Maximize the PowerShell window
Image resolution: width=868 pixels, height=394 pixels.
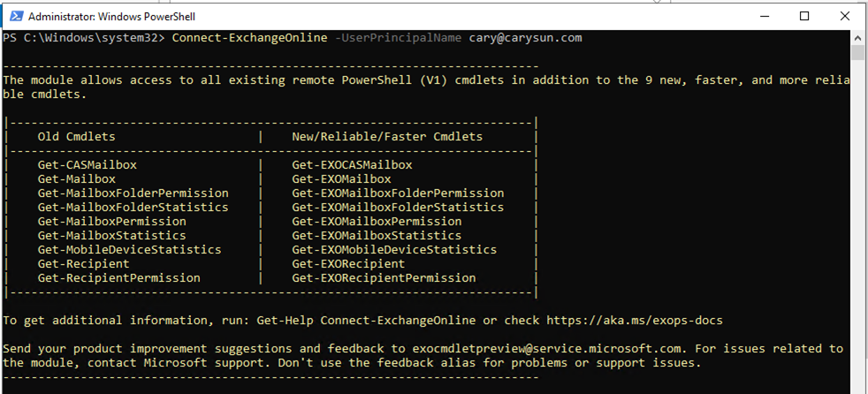tap(804, 17)
